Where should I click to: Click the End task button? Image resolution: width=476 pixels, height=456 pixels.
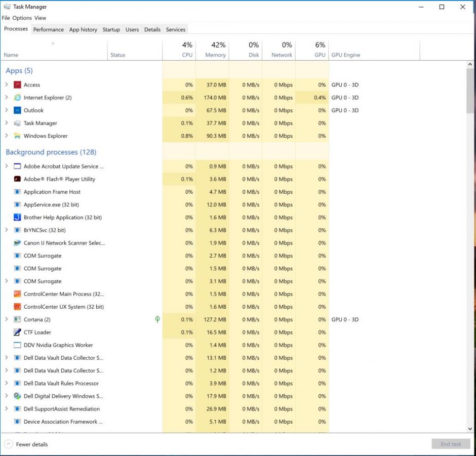(450, 444)
